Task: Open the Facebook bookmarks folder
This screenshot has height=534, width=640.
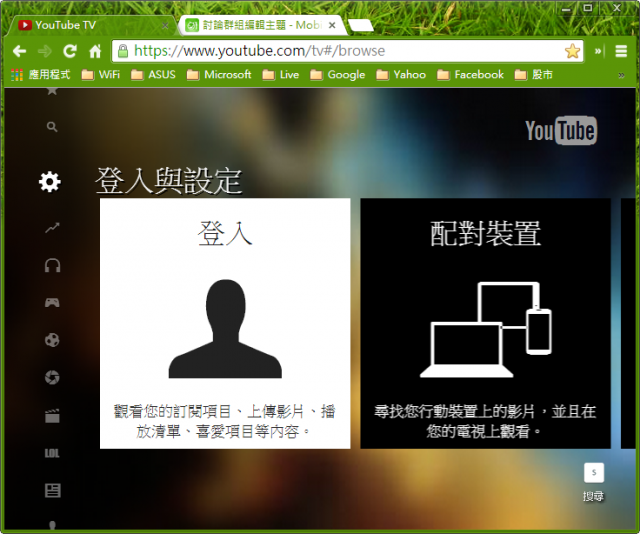Action: [470, 75]
